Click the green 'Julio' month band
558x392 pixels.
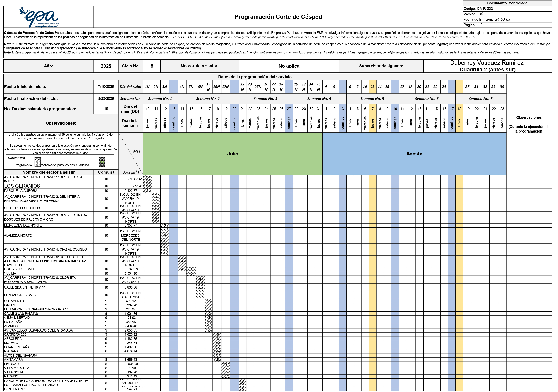[233, 154]
